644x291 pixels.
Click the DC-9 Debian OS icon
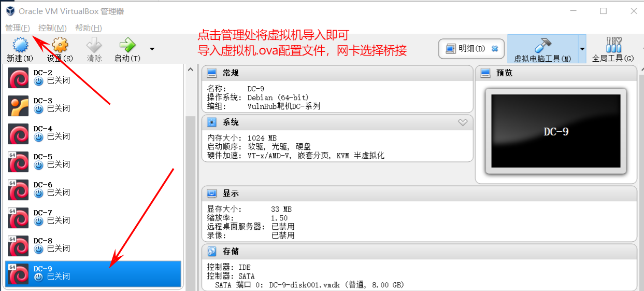point(19,274)
